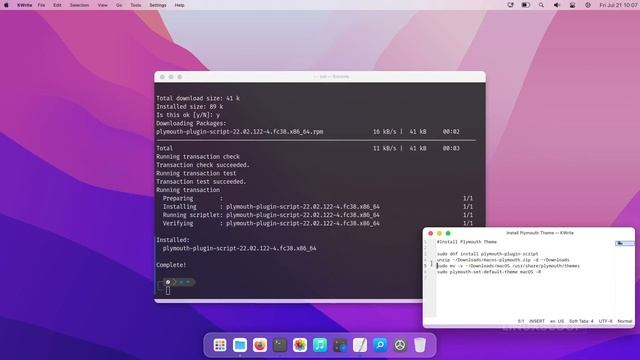Screen dimensions: 640x360
Task: Open the KWrite text editor icon in the dock
Action: [x=360, y=345]
